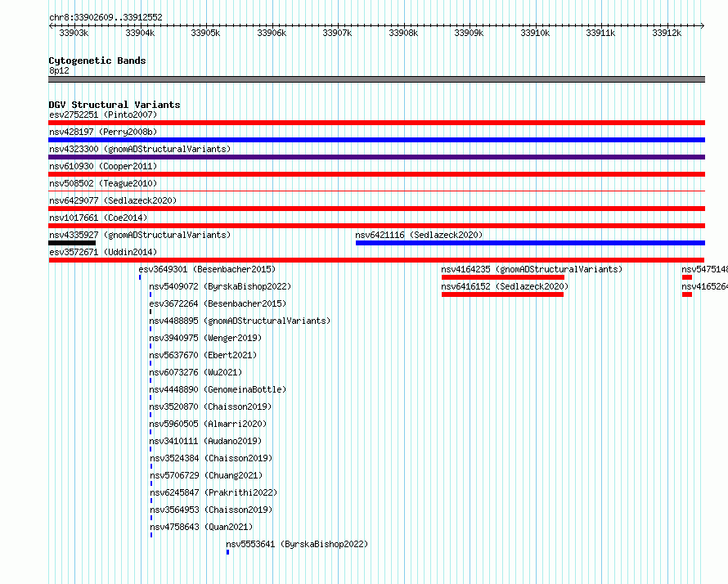Open nsv610930 (Cooper2011) variant
Viewport: 728px width, 584px height.
click(x=103, y=166)
